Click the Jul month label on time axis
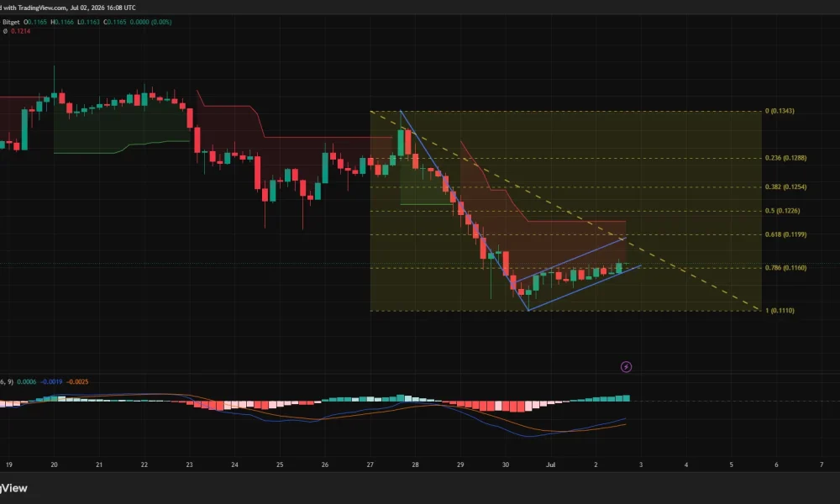The height and width of the screenshot is (504, 840). (551, 465)
